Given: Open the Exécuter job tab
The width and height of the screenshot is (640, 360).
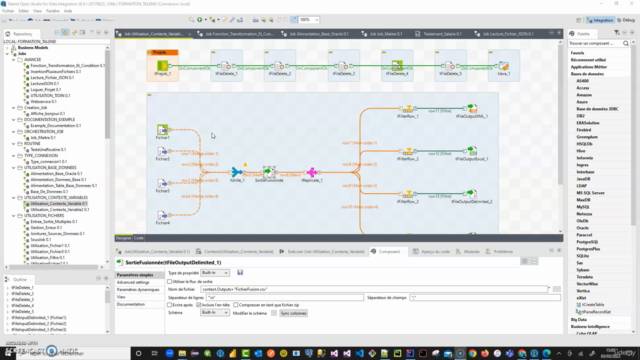Looking at the screenshot, I should coord(322,251).
